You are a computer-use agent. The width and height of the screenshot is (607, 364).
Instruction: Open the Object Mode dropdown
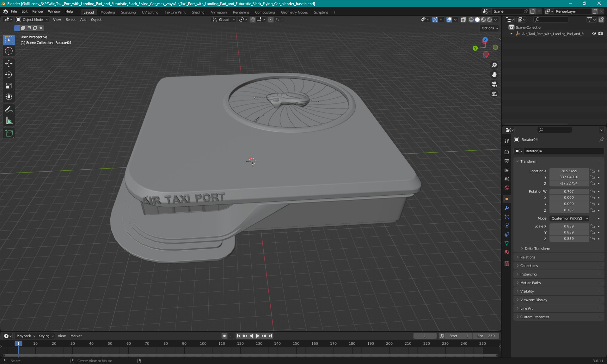tap(32, 20)
